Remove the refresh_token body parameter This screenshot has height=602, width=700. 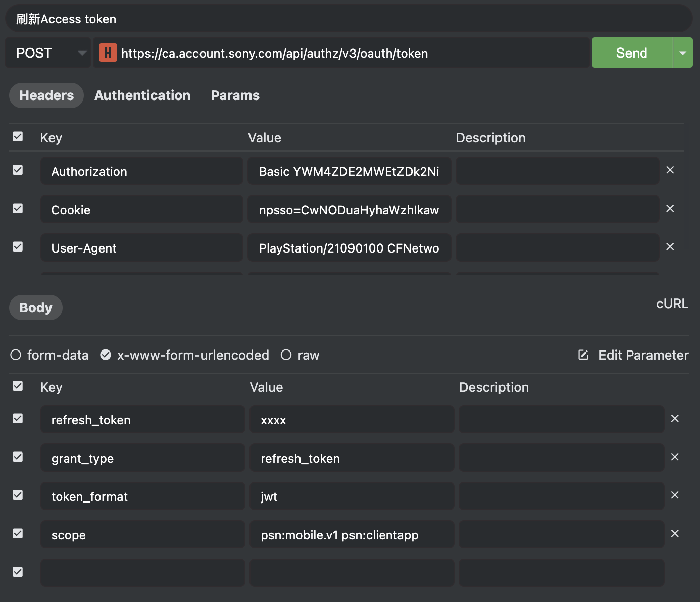[x=675, y=419]
